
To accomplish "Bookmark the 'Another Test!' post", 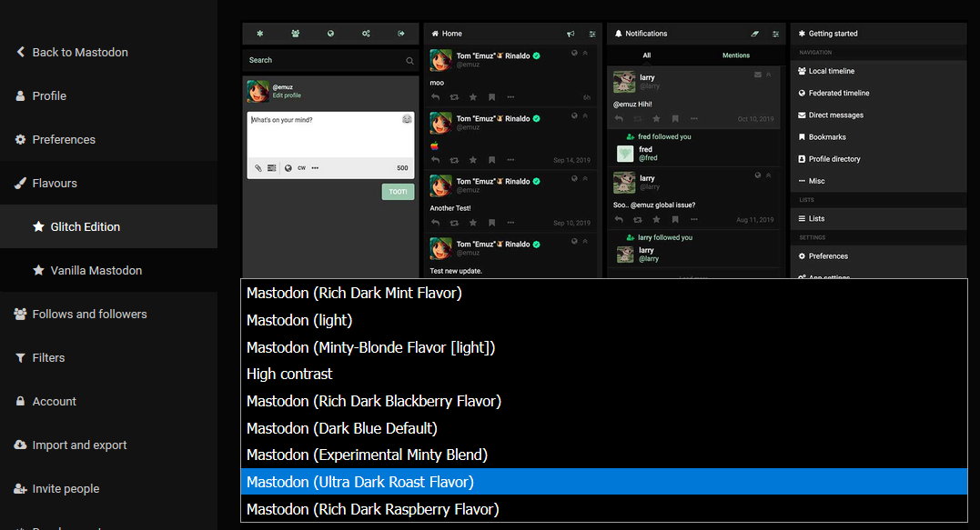I will click(x=492, y=223).
